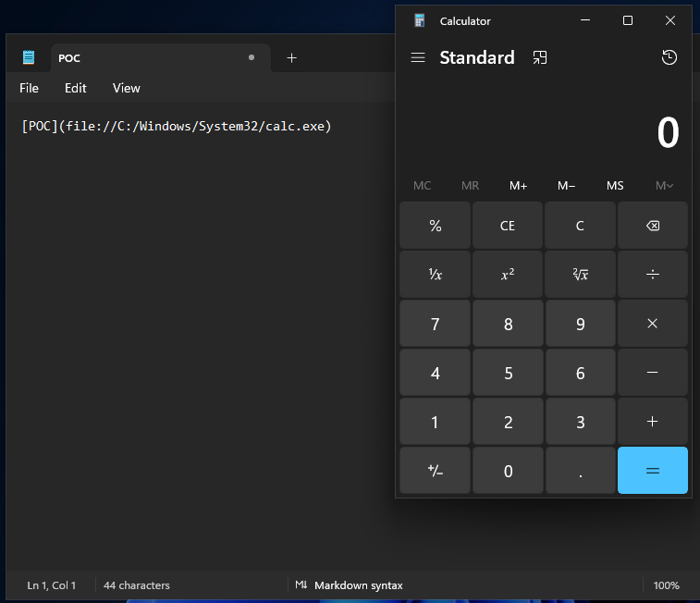
Task: Click the x squared key
Action: [x=508, y=275]
